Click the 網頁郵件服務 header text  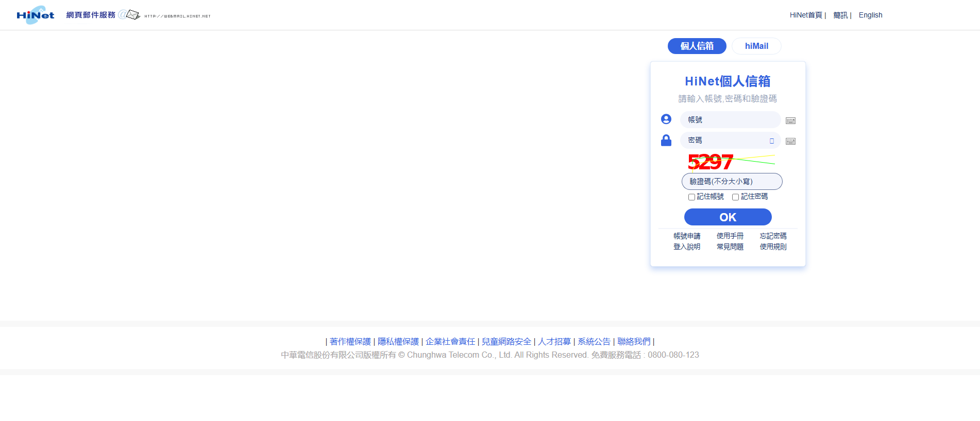(91, 15)
